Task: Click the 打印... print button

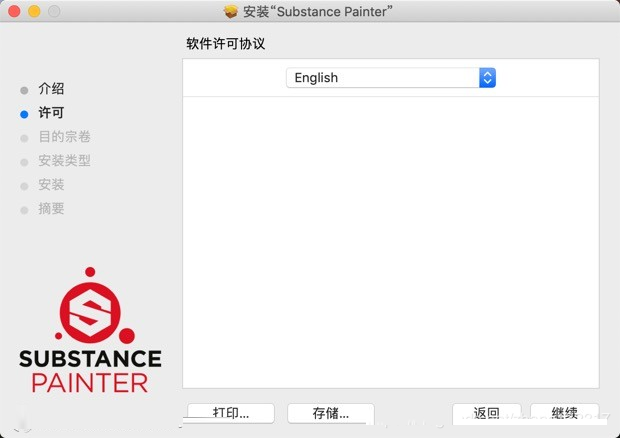Action: point(231,413)
